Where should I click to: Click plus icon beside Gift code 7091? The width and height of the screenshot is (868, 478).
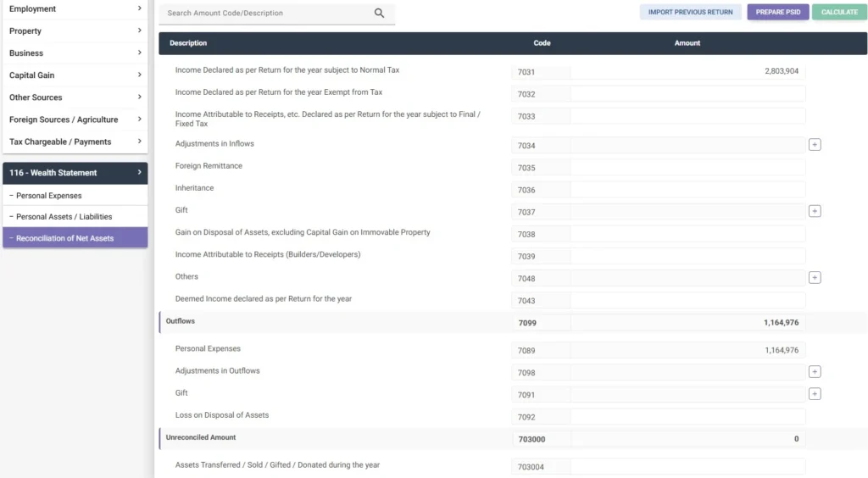coord(815,394)
